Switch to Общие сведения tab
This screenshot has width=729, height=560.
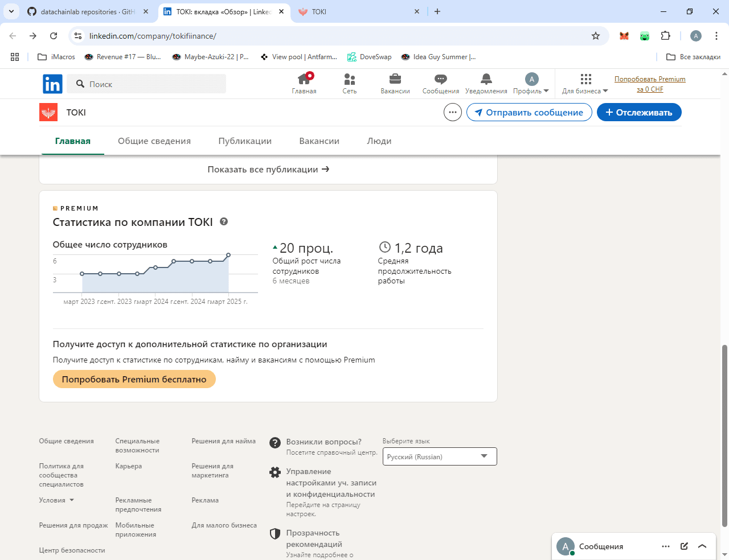point(154,141)
